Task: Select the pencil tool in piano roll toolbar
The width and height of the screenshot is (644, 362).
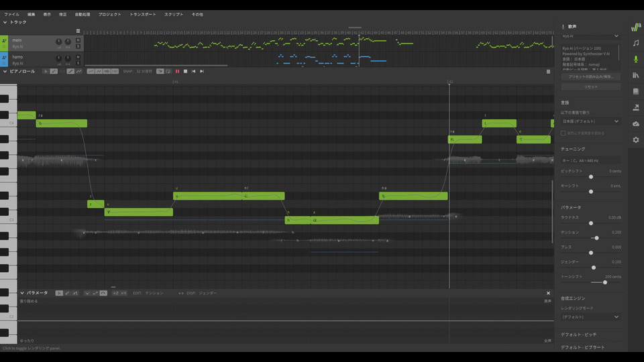Action: click(x=54, y=72)
